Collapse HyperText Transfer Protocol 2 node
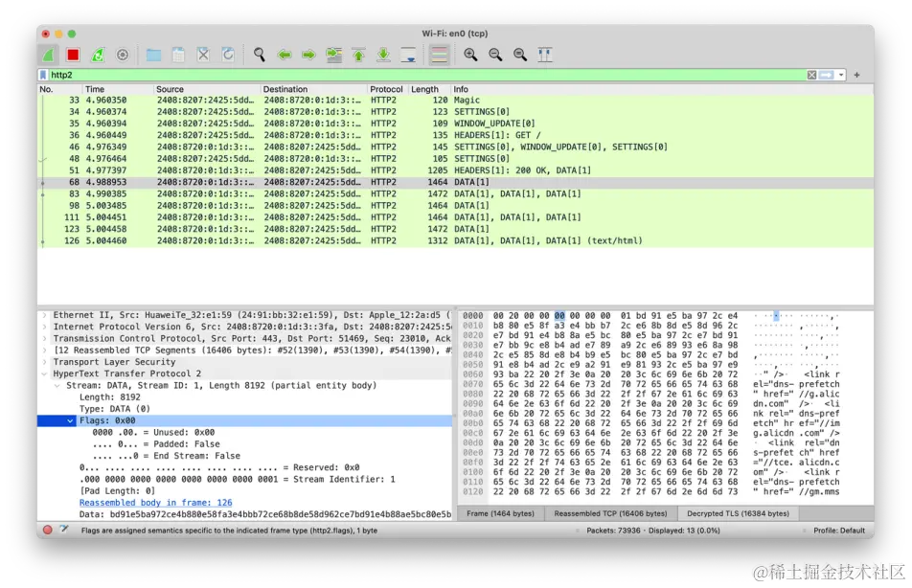The width and height of the screenshot is (912, 588). [45, 374]
